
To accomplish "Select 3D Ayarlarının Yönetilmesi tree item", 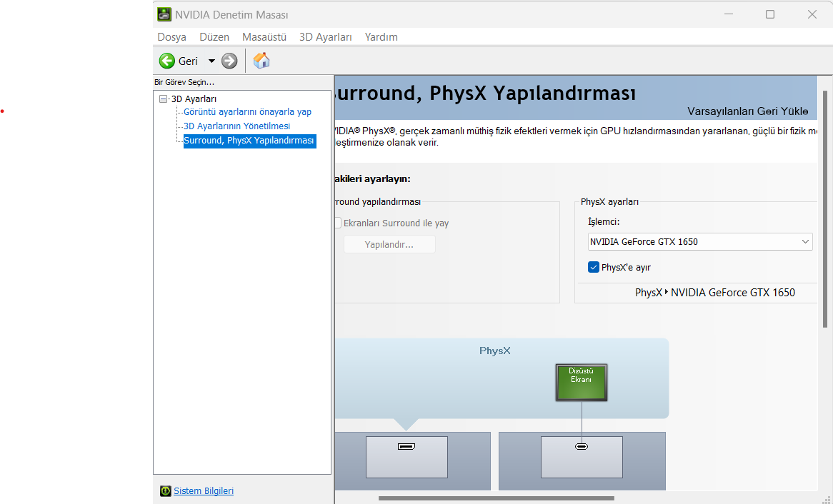I will [x=237, y=126].
